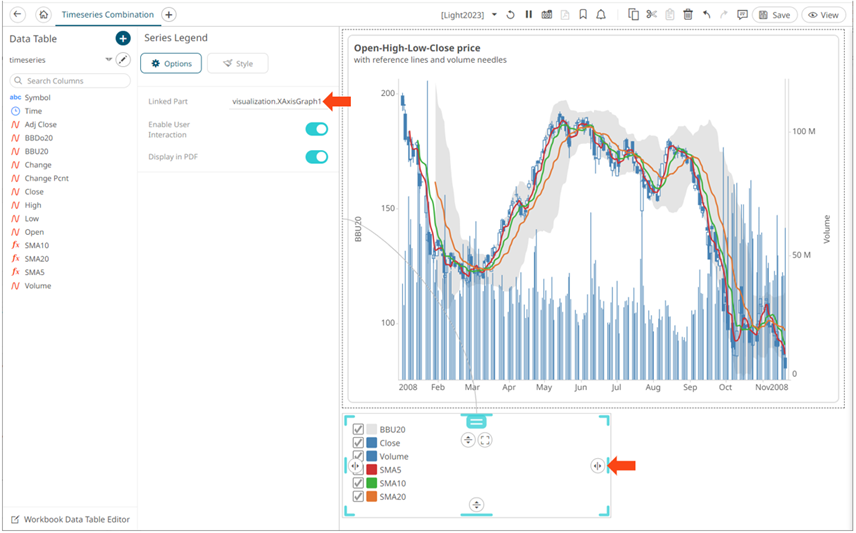Switch to the Style tab

[x=237, y=64]
